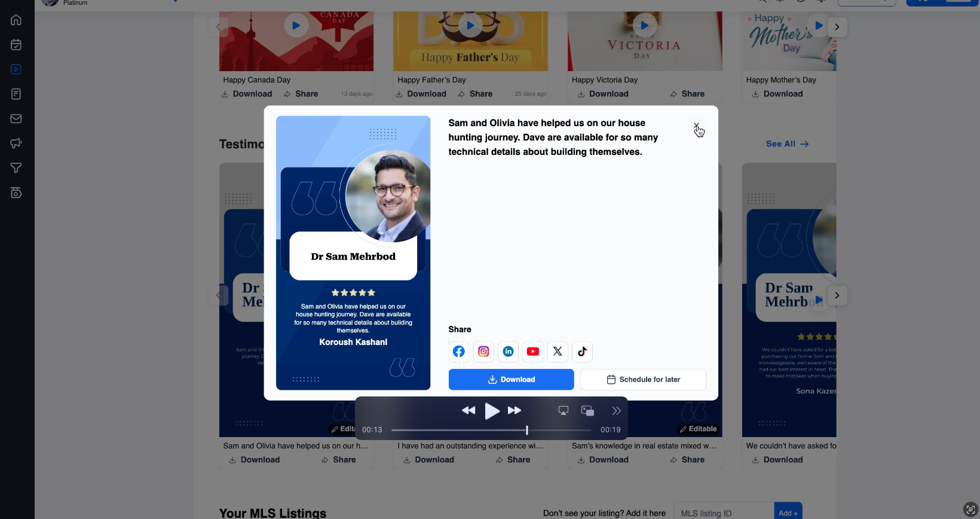Expand more player options double chevron
The image size is (980, 519).
pos(616,411)
